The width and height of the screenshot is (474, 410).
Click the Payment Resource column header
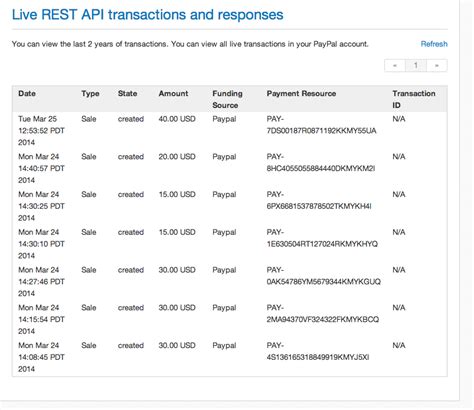tap(301, 93)
